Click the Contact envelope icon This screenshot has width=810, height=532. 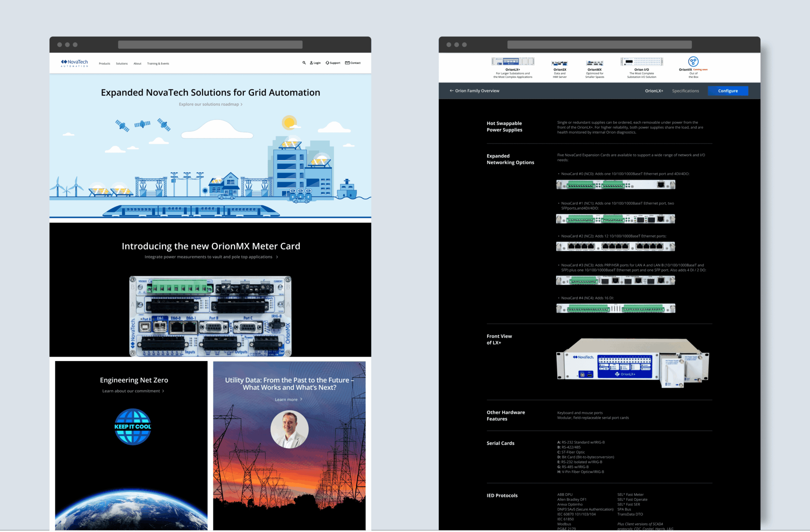(347, 63)
